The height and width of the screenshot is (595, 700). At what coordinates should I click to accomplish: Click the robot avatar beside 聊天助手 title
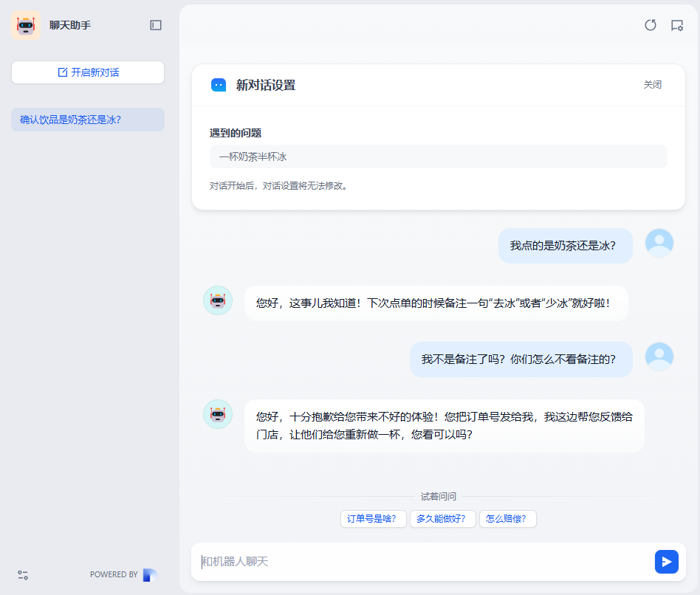(26, 24)
